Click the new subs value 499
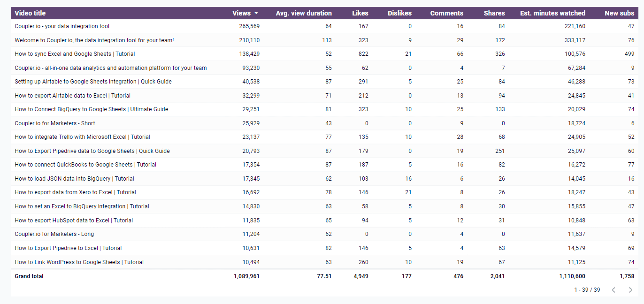This screenshot has width=644, height=304. pyautogui.click(x=629, y=54)
